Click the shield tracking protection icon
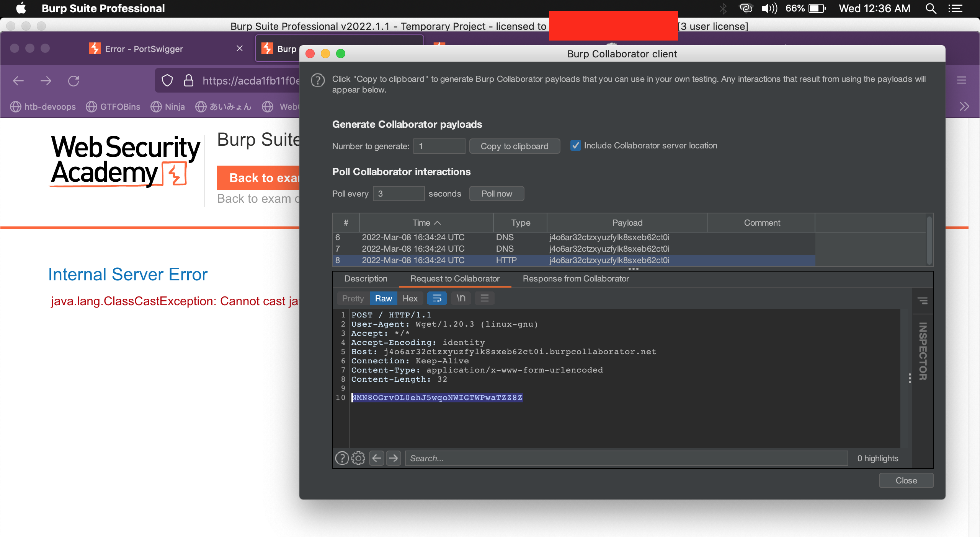 point(167,81)
